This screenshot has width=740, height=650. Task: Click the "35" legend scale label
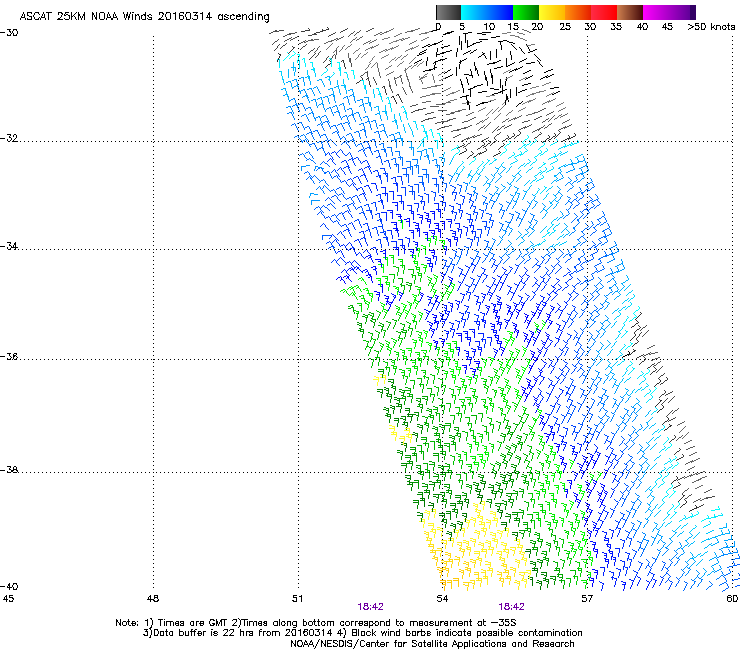pyautogui.click(x=616, y=27)
